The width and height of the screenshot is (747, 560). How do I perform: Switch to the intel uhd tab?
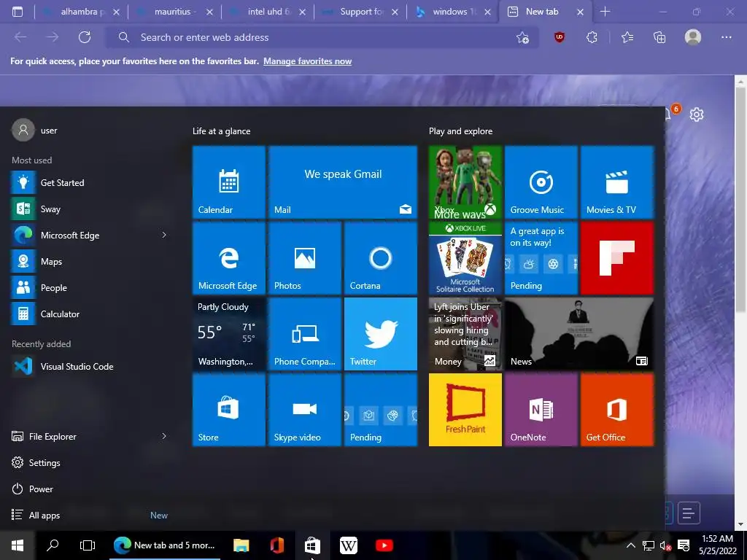pyautogui.click(x=267, y=12)
